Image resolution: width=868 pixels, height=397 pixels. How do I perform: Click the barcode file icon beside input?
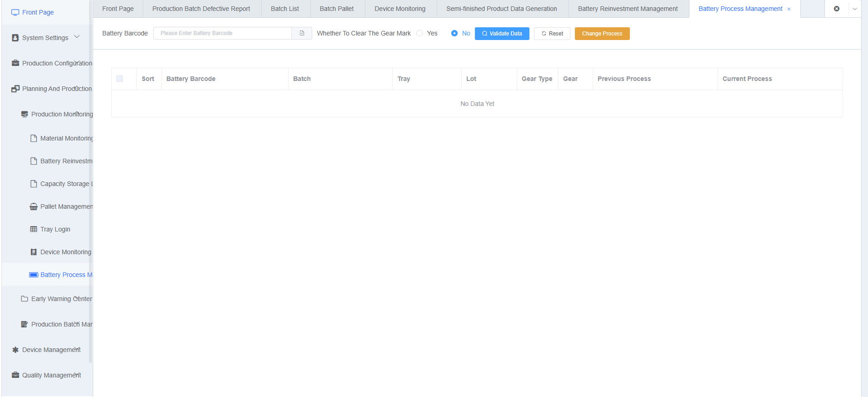point(302,33)
